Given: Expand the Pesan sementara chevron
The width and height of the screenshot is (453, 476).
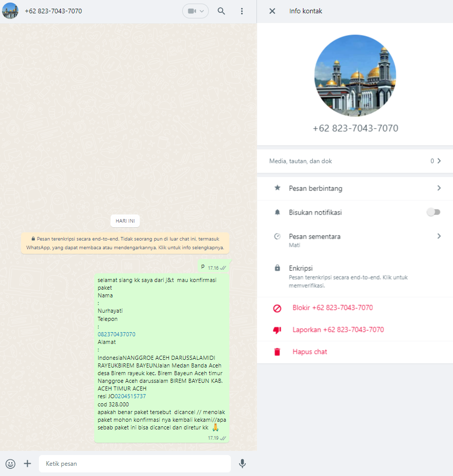Looking at the screenshot, I should [439, 236].
